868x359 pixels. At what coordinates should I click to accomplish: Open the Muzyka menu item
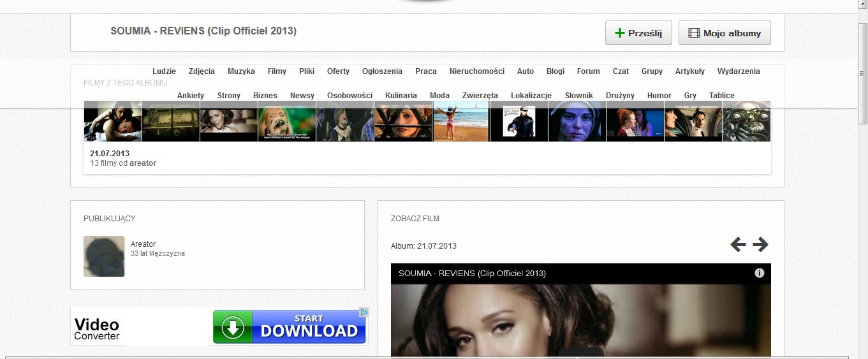click(241, 71)
